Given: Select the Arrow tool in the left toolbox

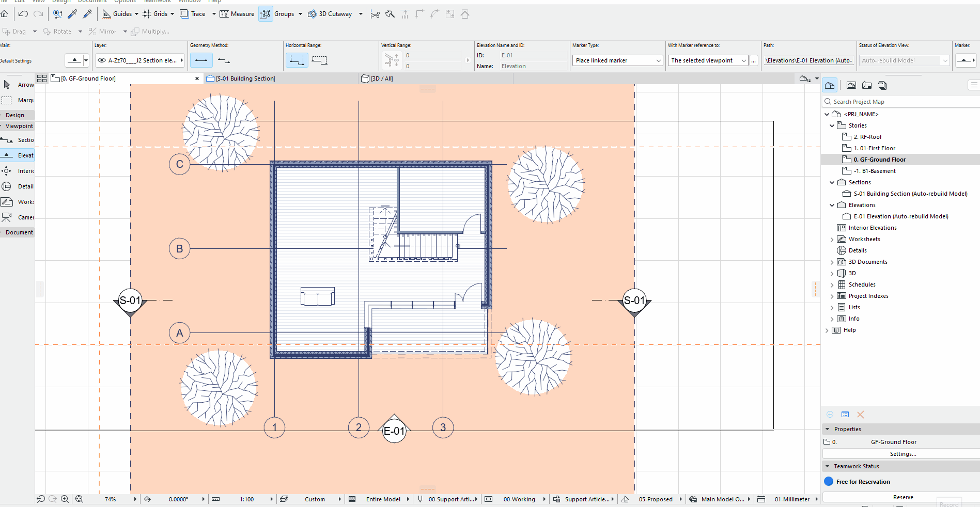Looking at the screenshot, I should tap(7, 85).
